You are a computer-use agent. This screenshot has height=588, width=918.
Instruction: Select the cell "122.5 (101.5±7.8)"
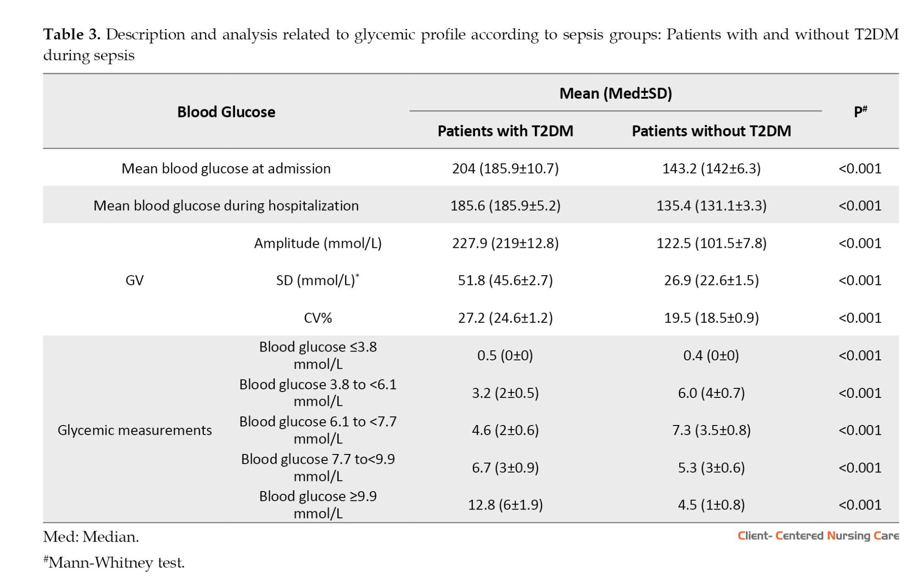711,243
